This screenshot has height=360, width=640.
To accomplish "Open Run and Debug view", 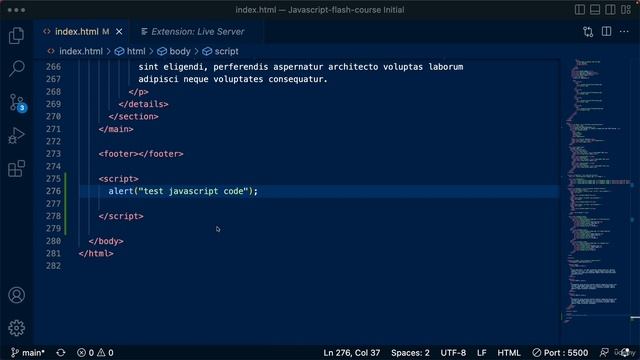I will click(16, 135).
